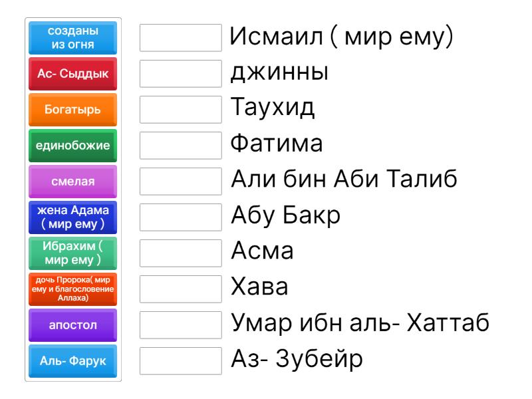532x399 pixels.
Task: Click the purple 'апостол' tile
Action: pos(73,325)
